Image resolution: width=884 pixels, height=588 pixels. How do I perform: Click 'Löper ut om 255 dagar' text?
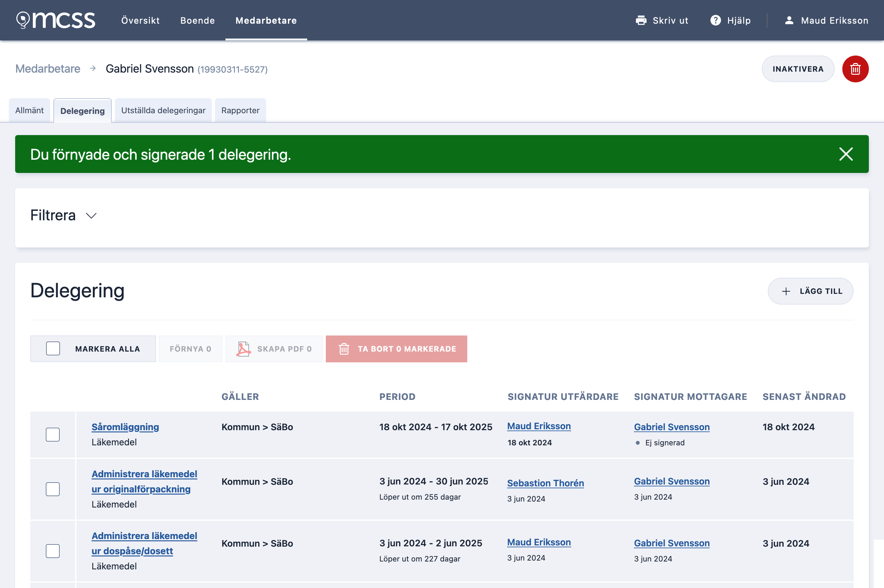(420, 497)
